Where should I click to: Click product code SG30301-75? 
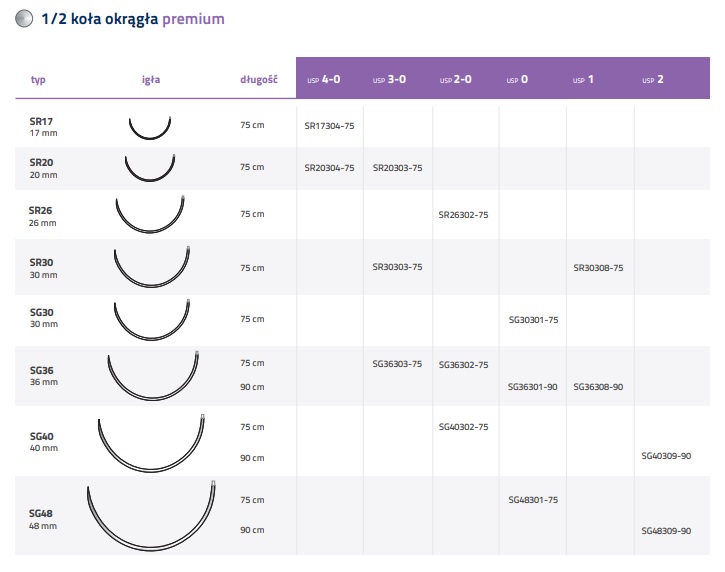tap(533, 319)
